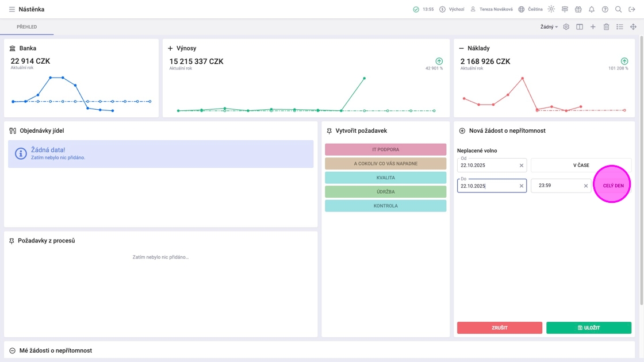Open the hamburger navigation menu

tap(12, 9)
